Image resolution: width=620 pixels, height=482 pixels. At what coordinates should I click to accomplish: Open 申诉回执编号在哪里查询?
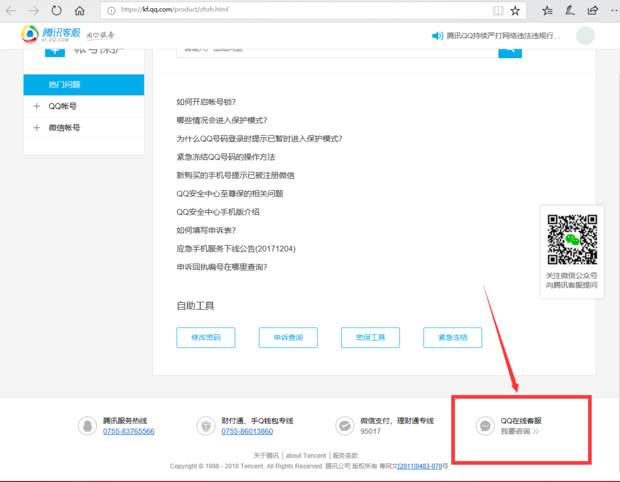point(222,267)
